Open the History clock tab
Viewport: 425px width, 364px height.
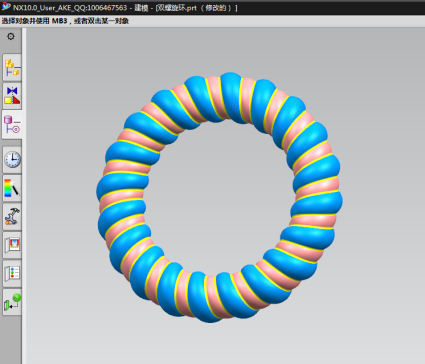[x=12, y=159]
